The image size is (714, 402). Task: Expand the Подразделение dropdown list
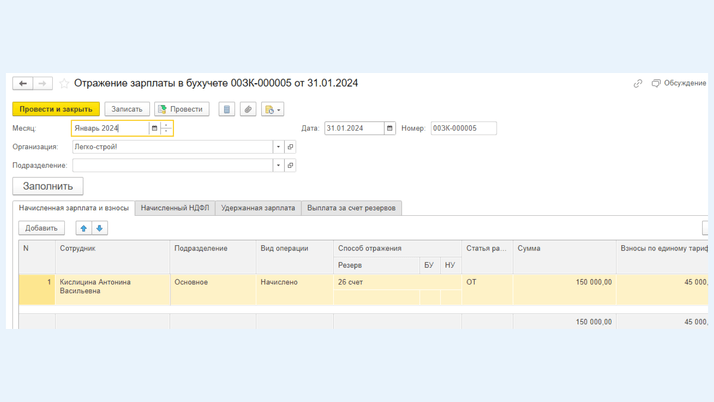[x=278, y=165]
